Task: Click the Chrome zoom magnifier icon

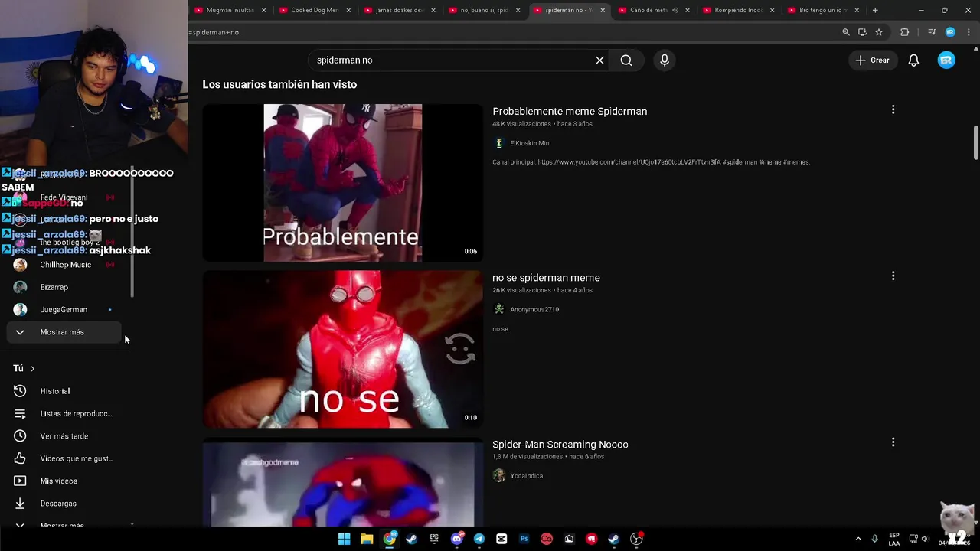Action: coord(846,32)
